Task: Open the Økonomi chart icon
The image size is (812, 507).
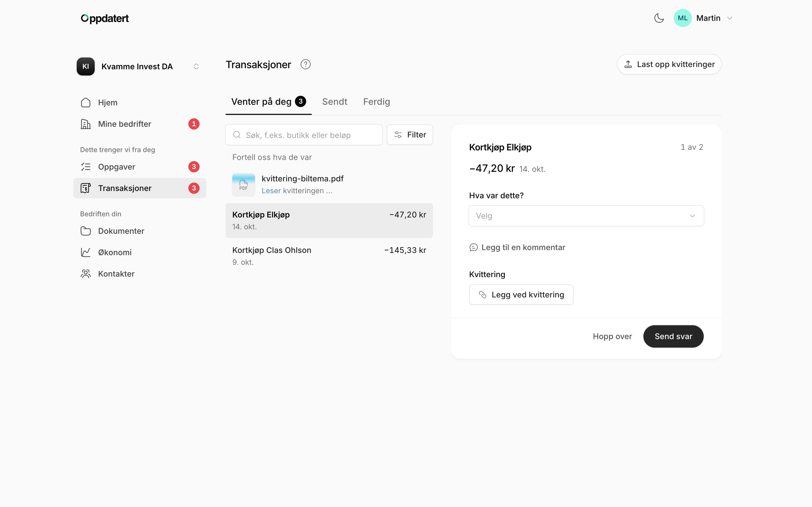Action: [85, 252]
